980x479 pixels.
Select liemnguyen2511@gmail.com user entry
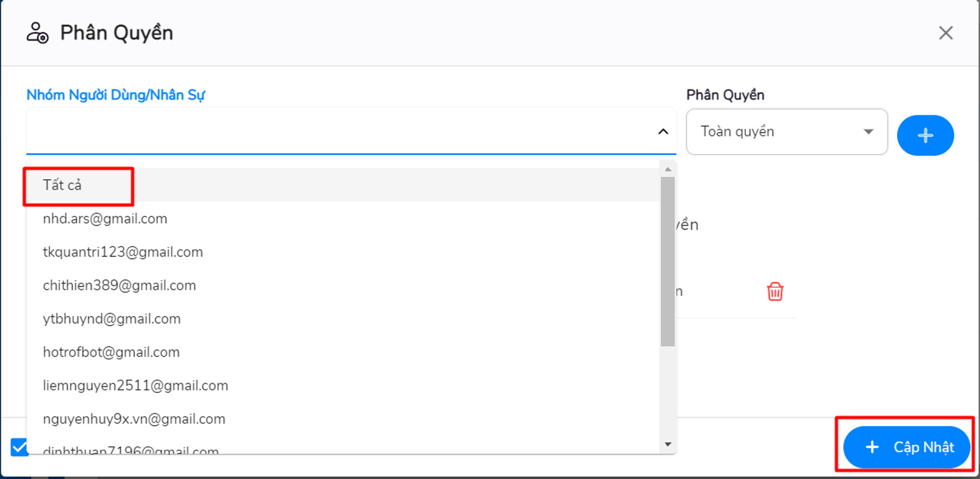click(x=135, y=385)
